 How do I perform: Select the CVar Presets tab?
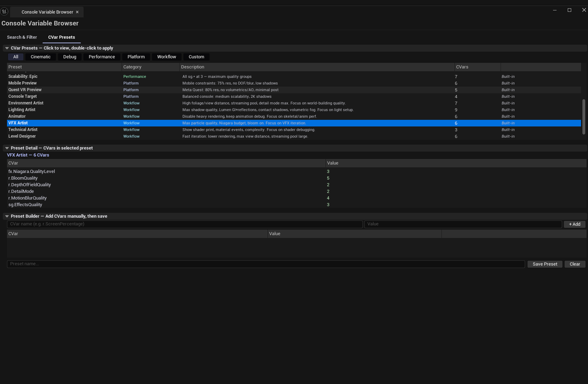[61, 37]
